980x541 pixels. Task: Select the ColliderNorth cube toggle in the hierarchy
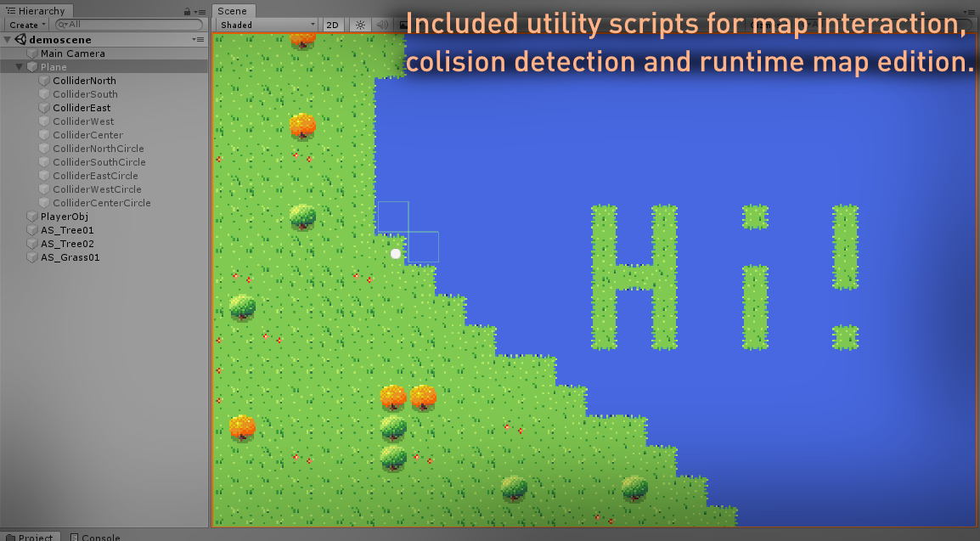pyautogui.click(x=43, y=80)
